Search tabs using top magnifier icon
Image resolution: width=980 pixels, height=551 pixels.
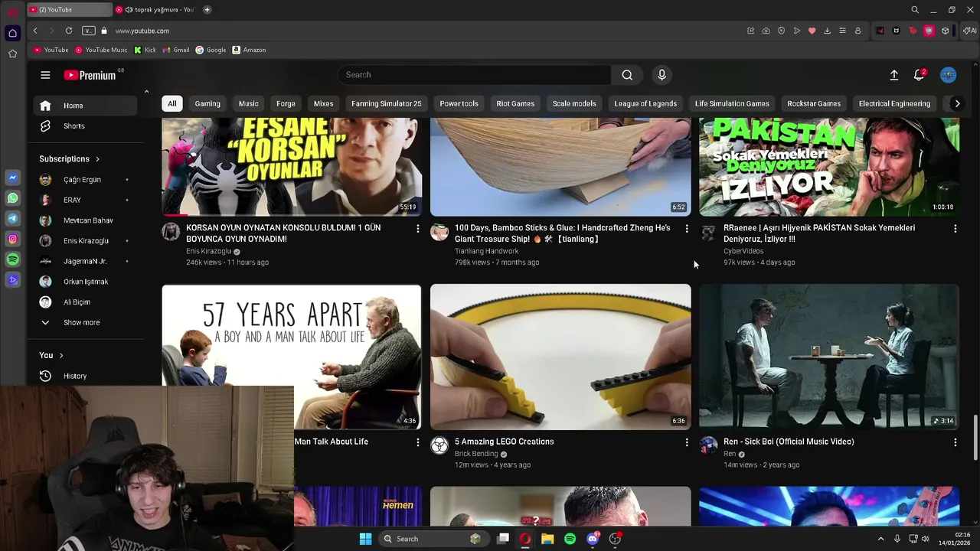point(915,10)
